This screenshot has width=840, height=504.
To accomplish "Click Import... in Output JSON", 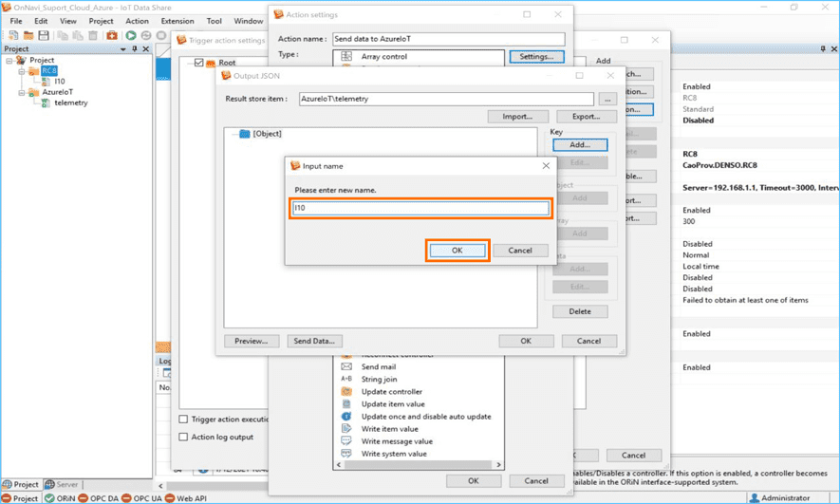I will (517, 116).
